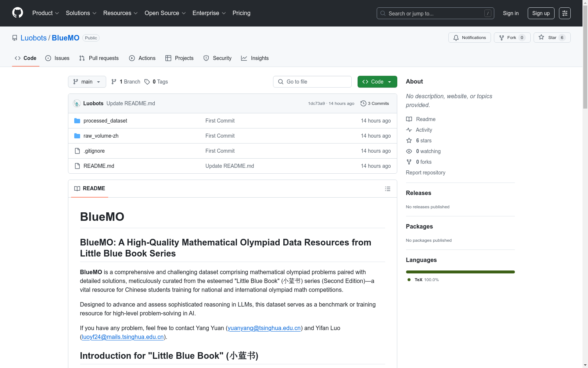
Task: View the 0 forks list
Action: [419, 162]
